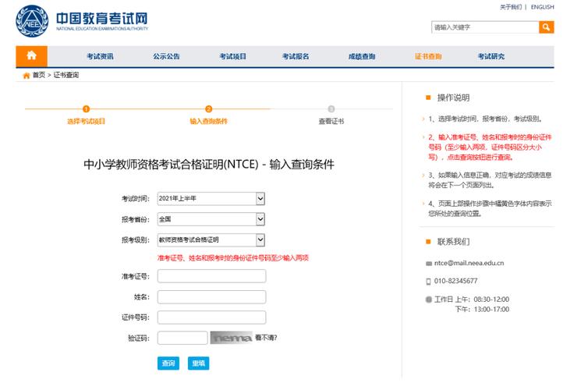Click the 输入查询条件 step label
Image resolution: width=588 pixels, height=390 pixels.
[209, 121]
